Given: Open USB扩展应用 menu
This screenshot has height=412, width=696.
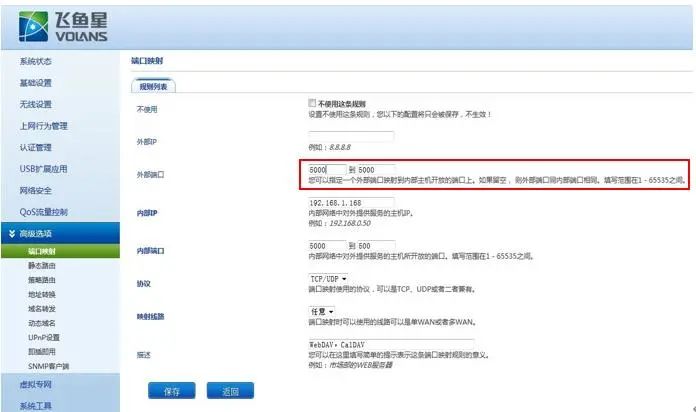Looking at the screenshot, I should pyautogui.click(x=44, y=169).
